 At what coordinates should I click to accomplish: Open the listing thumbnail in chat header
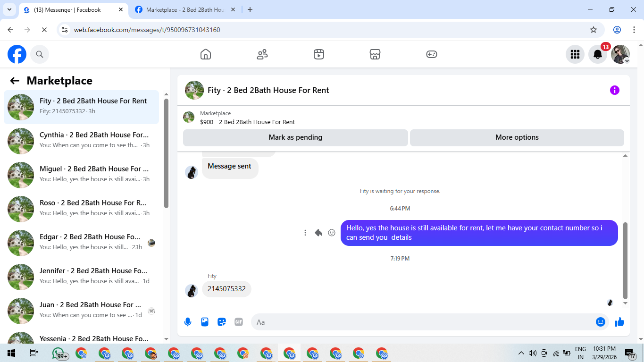point(194,90)
